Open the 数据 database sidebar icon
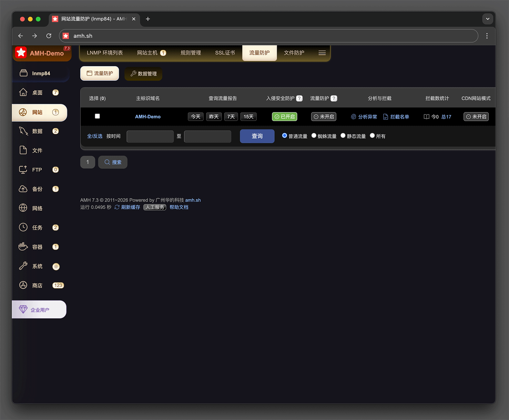509x420 pixels. pyautogui.click(x=23, y=131)
